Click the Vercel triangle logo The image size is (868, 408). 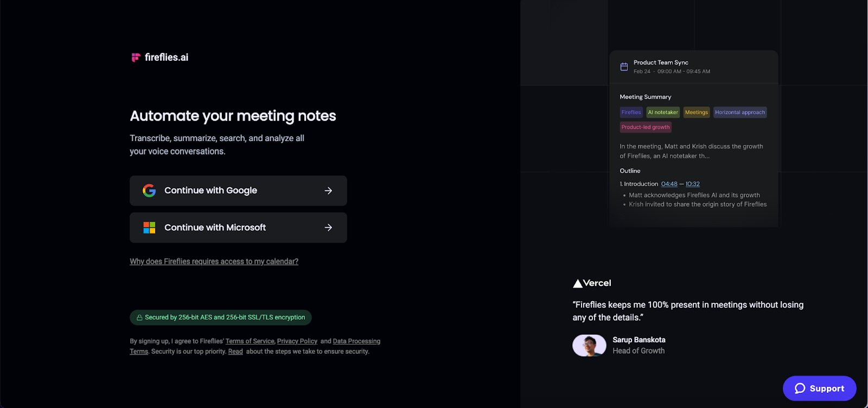[x=577, y=283]
